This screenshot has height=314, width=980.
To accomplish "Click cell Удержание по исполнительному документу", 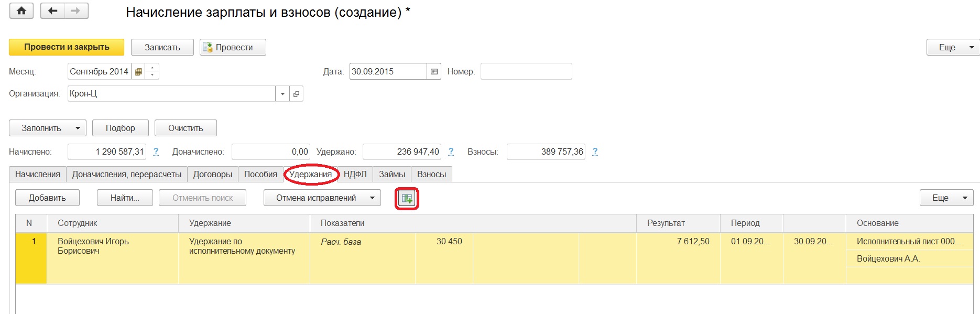I will pyautogui.click(x=244, y=258).
